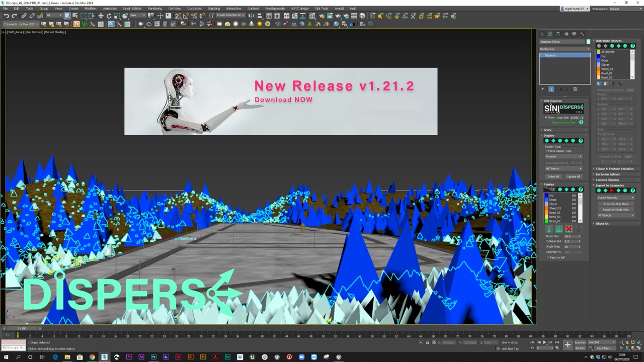644x362 pixels.
Task: Toggle the 3D Snaps icon
Action: pos(178,16)
